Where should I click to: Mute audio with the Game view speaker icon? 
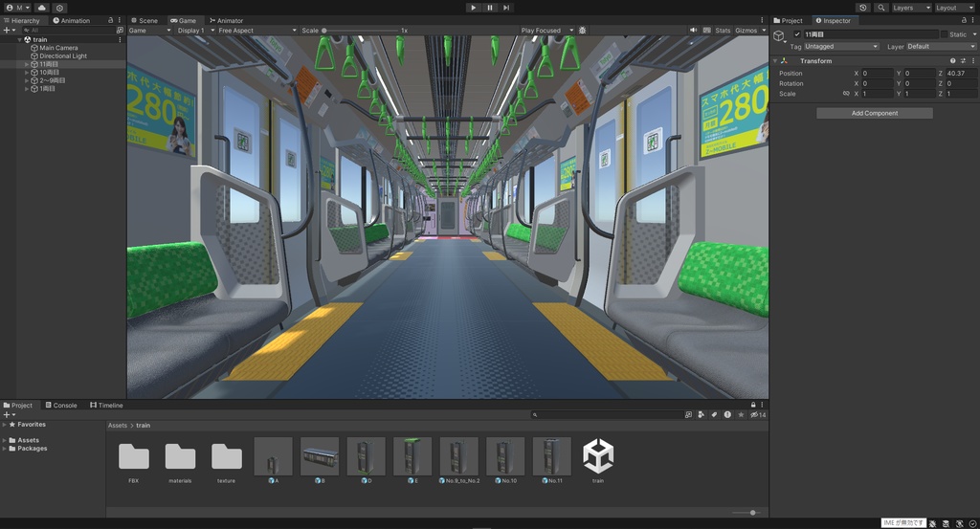[693, 30]
